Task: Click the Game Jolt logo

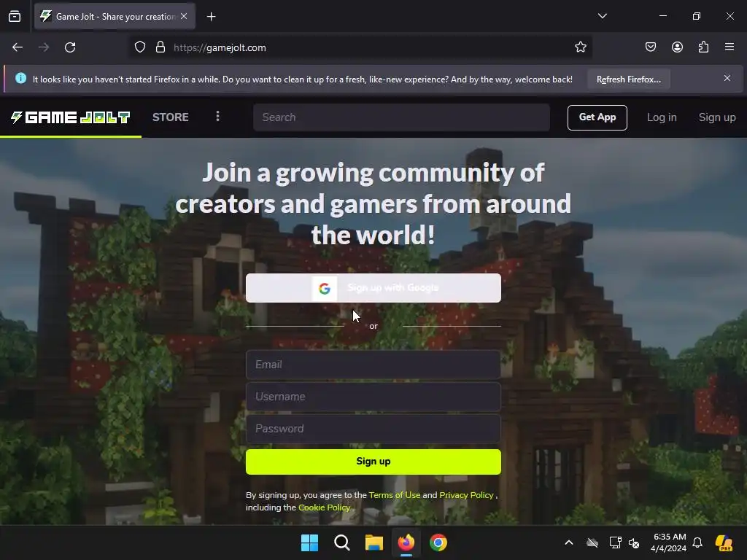Action: click(x=71, y=117)
